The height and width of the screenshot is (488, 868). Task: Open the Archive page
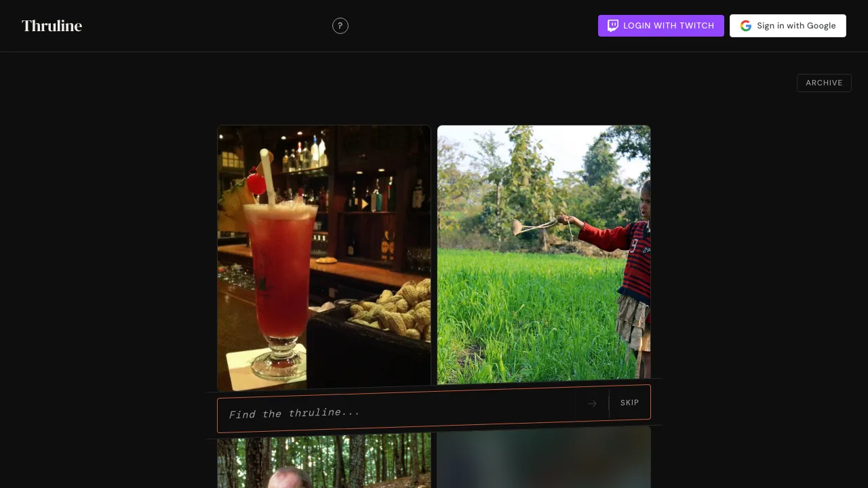(x=824, y=83)
